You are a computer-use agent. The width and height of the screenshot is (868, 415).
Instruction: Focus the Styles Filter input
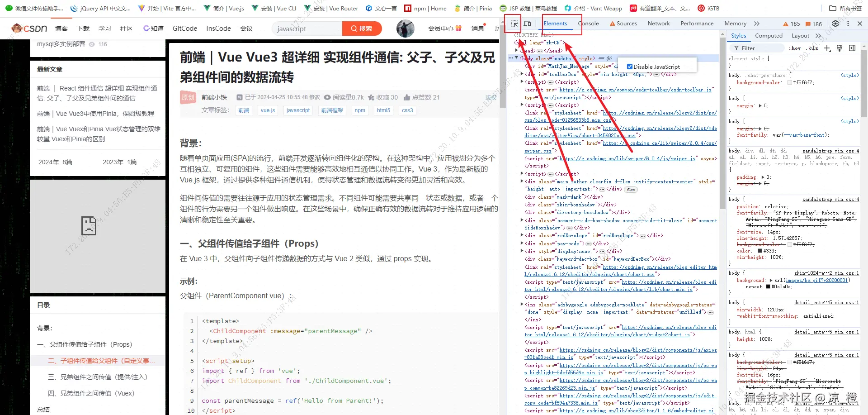[x=758, y=48]
